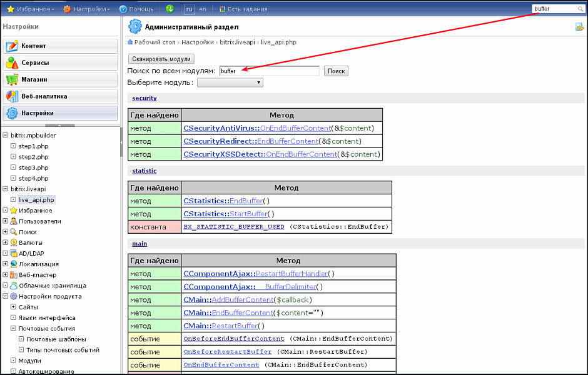This screenshot has width=588, height=375.
Task: Click the magnifier icon in top search
Action: click(x=575, y=9)
